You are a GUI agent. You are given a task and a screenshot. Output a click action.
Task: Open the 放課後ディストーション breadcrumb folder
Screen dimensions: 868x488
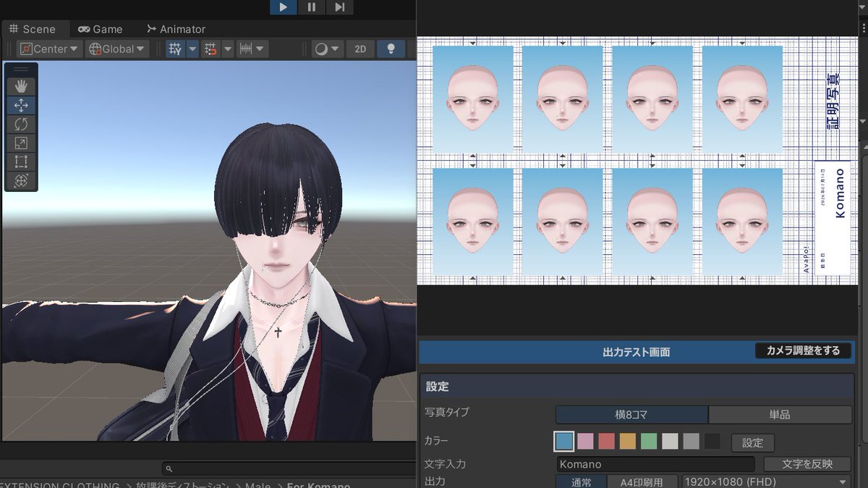click(182, 485)
